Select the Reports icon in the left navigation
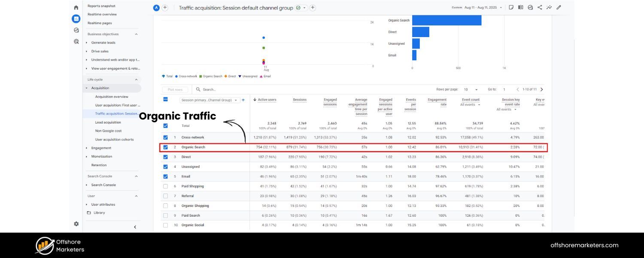This screenshot has height=258, width=644. point(76,18)
